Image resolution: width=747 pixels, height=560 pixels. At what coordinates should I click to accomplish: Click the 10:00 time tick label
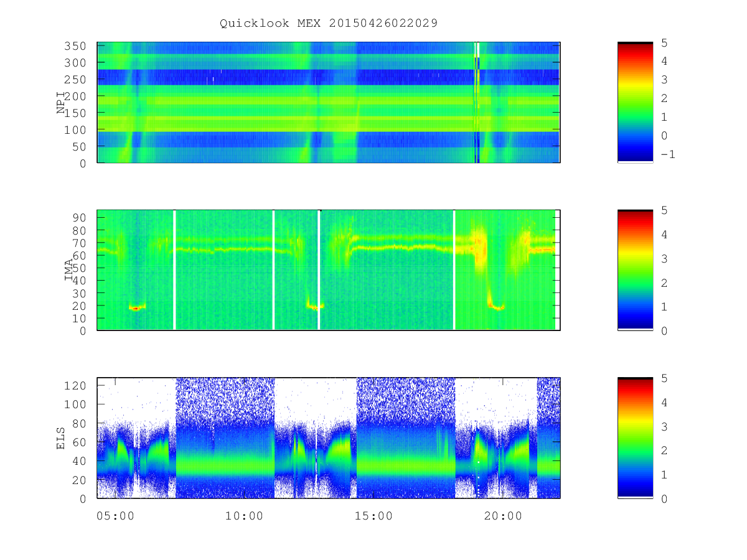pos(244,516)
